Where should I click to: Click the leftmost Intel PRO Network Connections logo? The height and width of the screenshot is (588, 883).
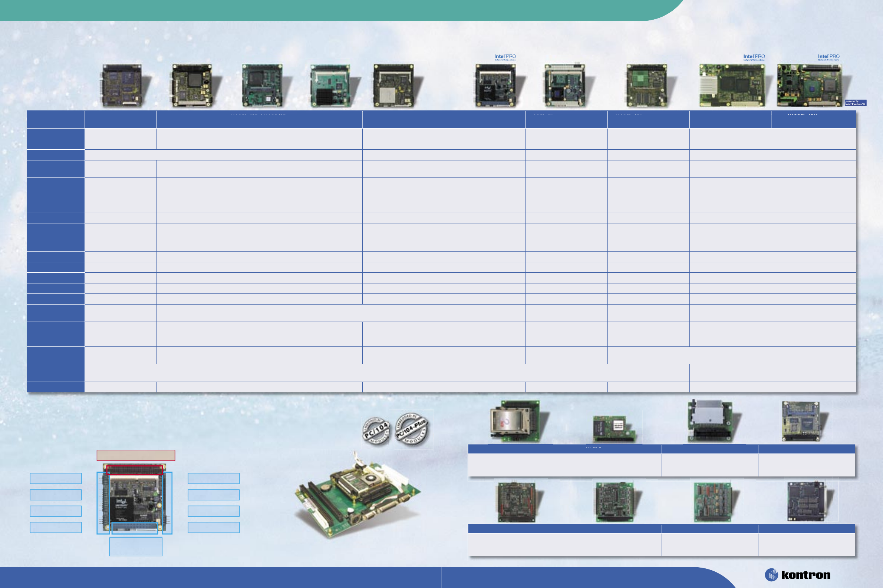[505, 57]
